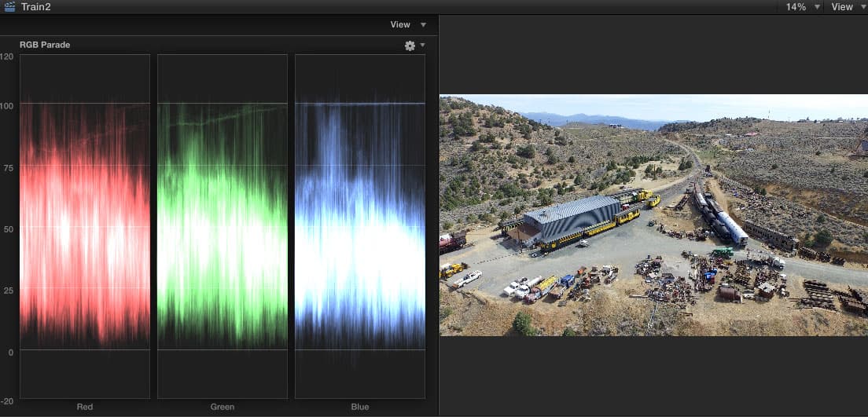Open the 14% zoom level dropdown
The image size is (868, 417).
click(x=803, y=6)
